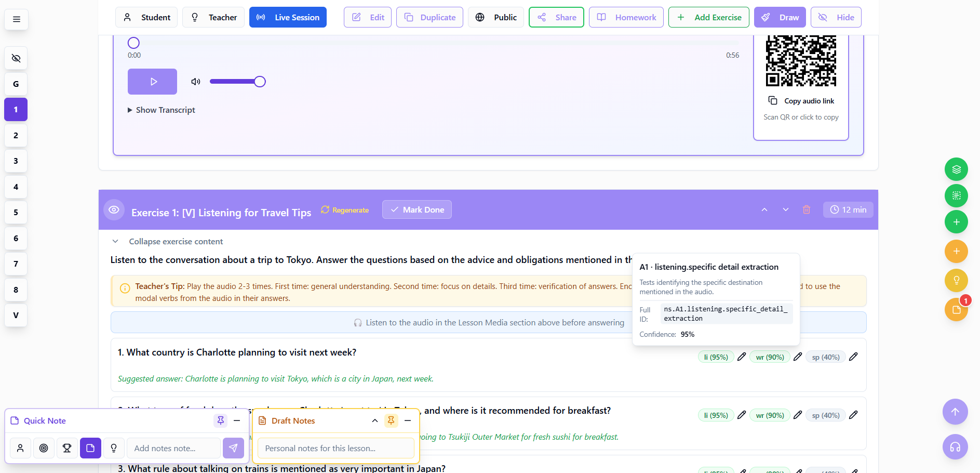Collapse the Draft Notes panel with the chevron

pos(375,421)
